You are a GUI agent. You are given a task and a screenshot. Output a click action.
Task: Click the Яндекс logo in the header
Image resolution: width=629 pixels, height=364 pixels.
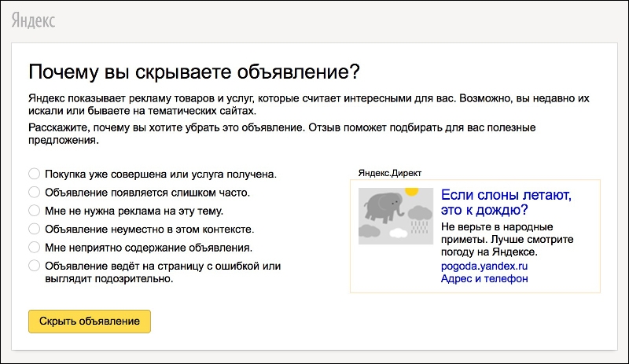33,20
